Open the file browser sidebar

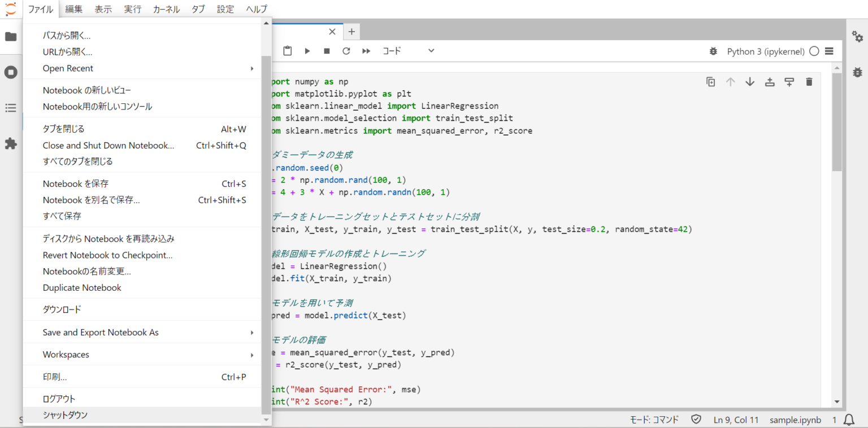10,36
